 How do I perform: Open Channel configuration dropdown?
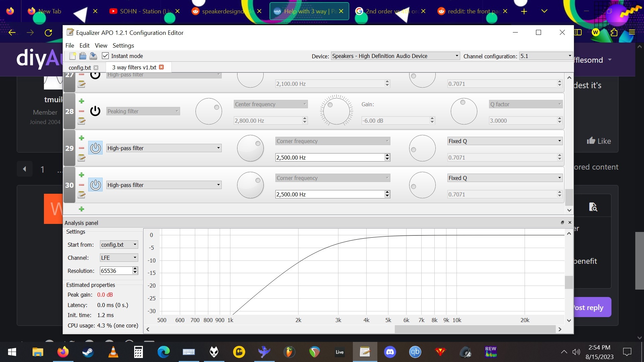[546, 56]
